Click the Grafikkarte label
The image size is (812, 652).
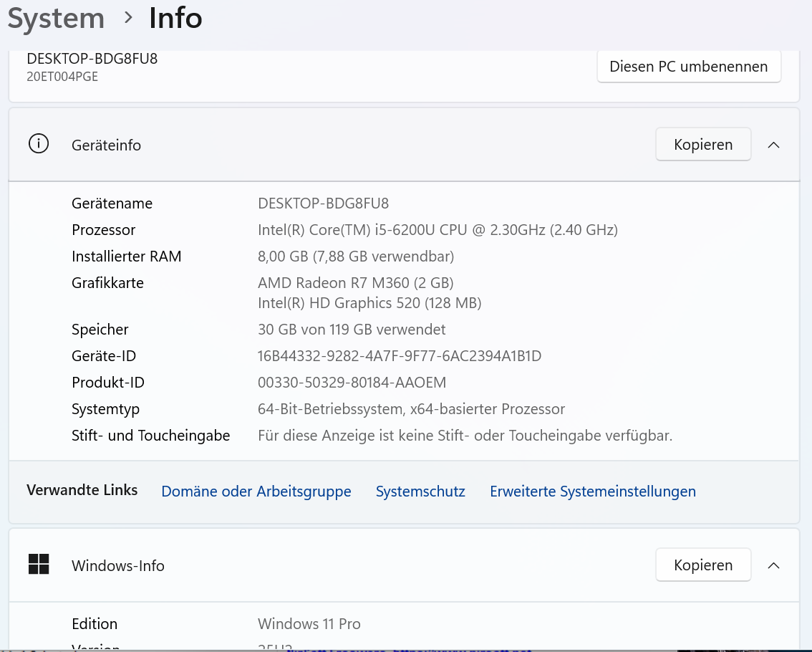pyautogui.click(x=107, y=282)
